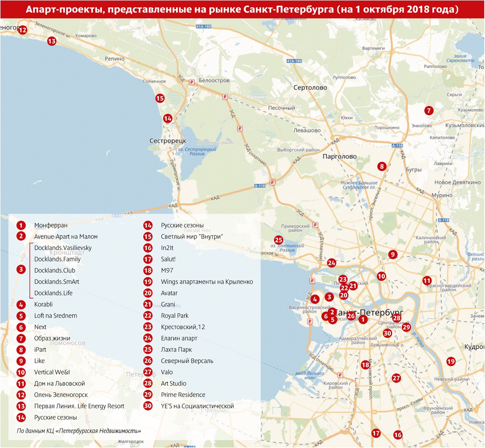Select map marker 9 in Калининский район
The image size is (485, 448).
392,254
